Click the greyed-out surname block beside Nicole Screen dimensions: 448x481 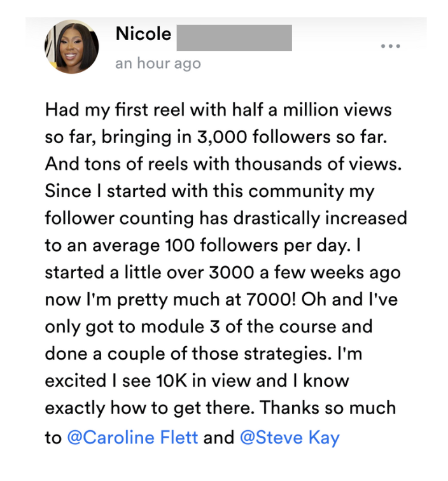(x=234, y=38)
